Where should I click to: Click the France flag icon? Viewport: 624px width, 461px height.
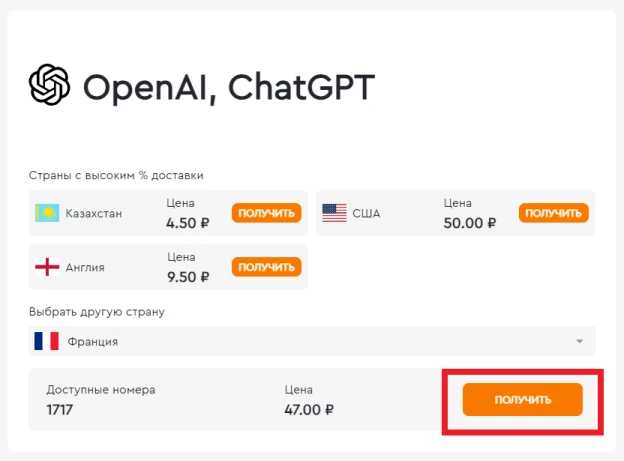point(47,341)
